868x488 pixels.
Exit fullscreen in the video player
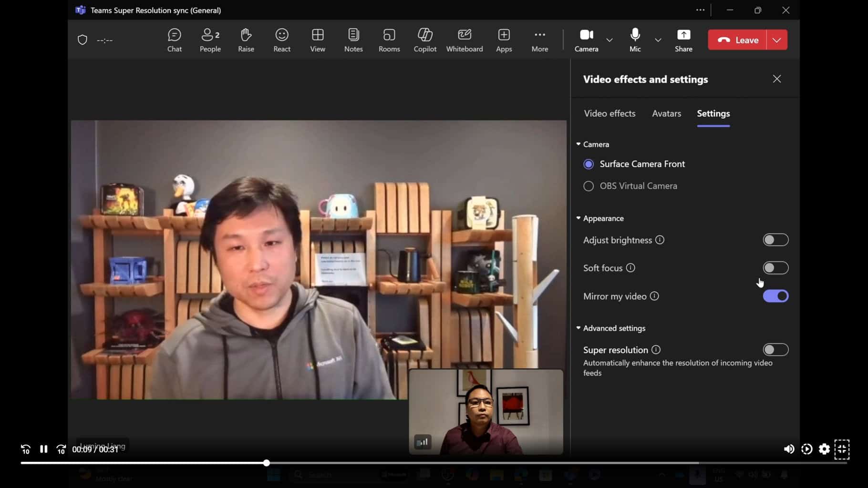[x=842, y=449]
